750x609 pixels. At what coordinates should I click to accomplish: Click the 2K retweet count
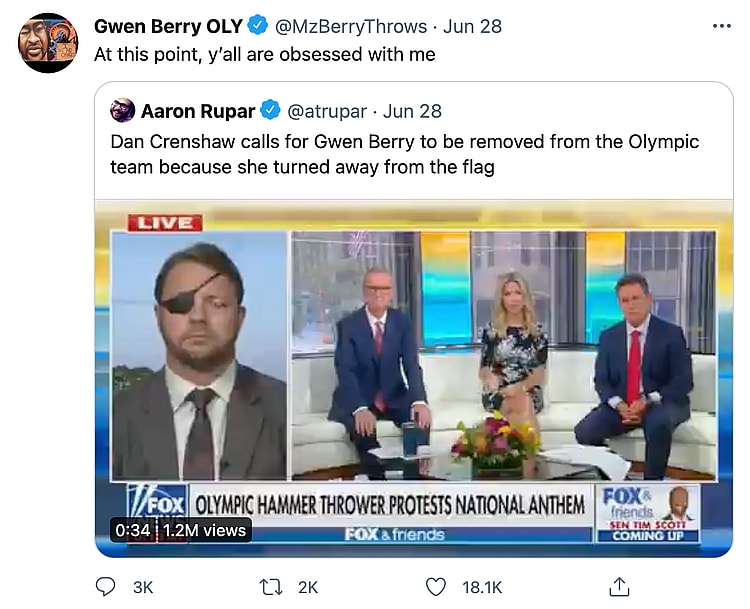point(308,587)
